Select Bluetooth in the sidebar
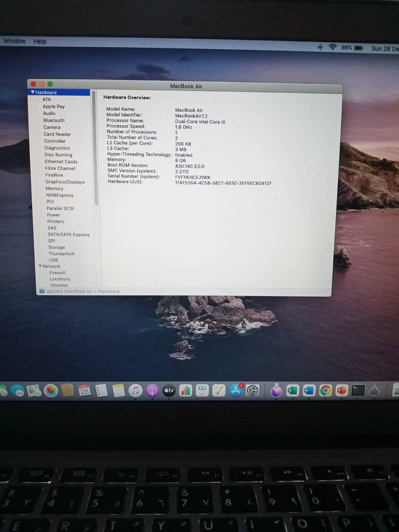Image resolution: width=399 pixels, height=532 pixels. coord(53,120)
